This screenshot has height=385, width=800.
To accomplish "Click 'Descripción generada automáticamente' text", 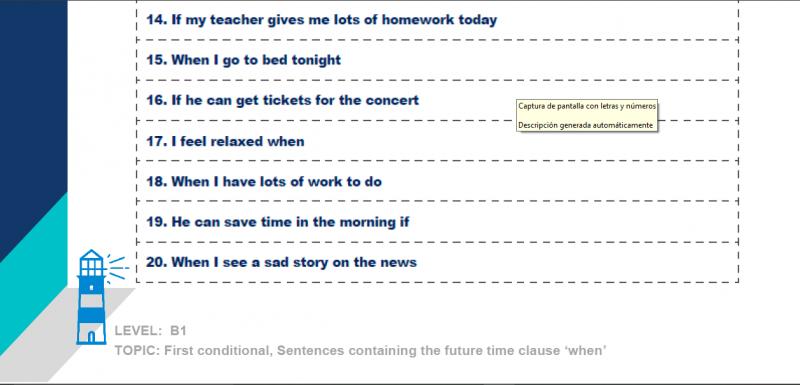I will pyautogui.click(x=585, y=125).
